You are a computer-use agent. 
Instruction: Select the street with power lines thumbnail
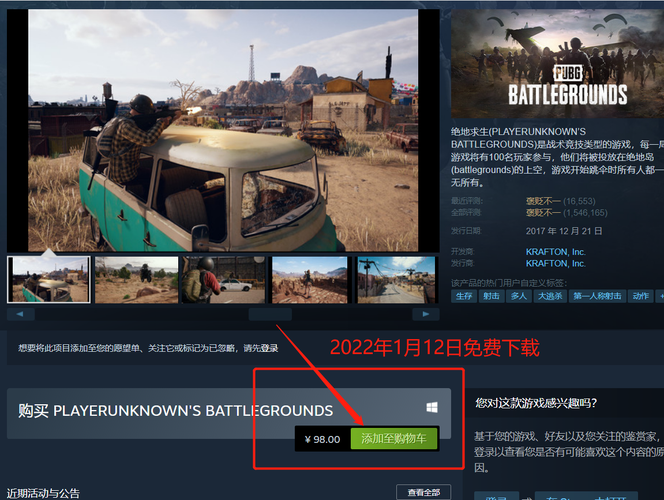(x=397, y=279)
